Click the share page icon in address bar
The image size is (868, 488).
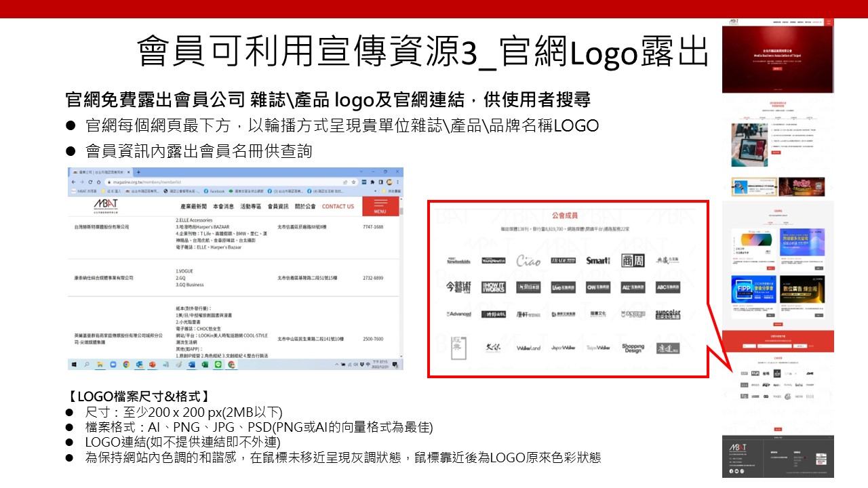point(345,182)
